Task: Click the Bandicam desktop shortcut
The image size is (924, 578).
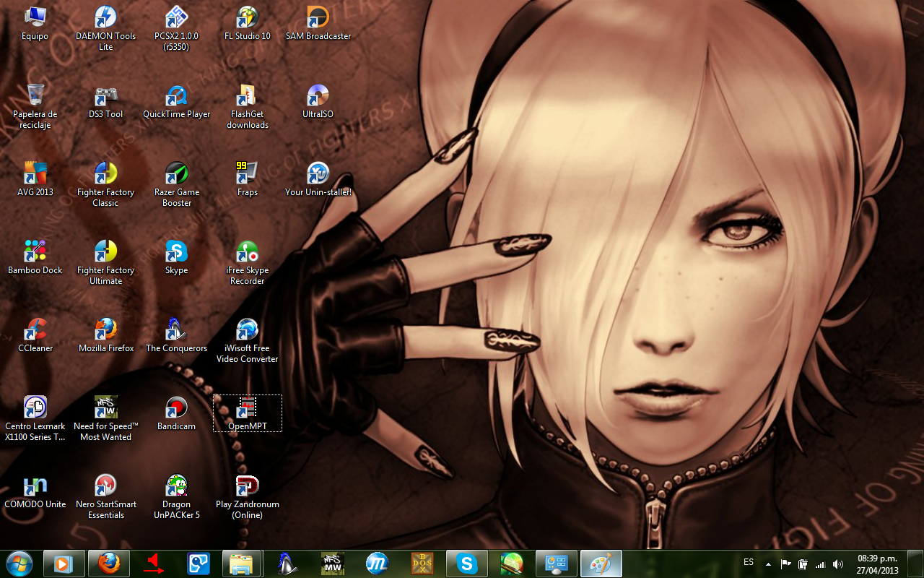Action: (x=176, y=413)
